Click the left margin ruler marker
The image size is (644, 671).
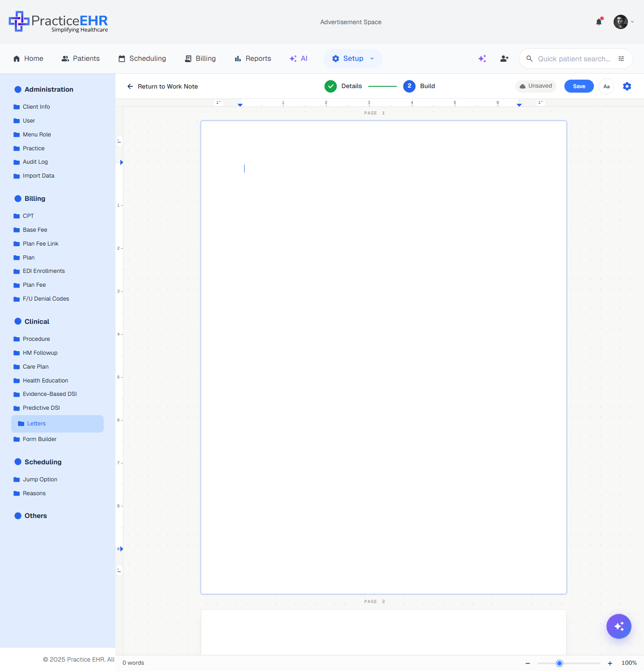(240, 104)
